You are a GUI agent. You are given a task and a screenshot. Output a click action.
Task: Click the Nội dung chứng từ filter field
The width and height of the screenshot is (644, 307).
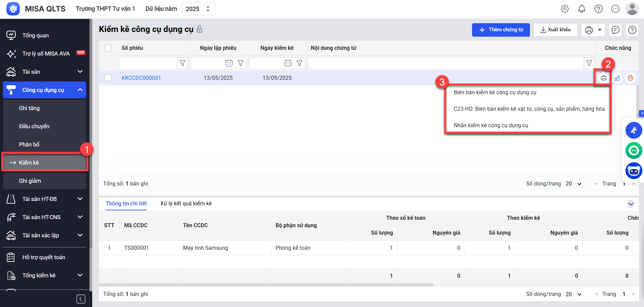click(445, 63)
